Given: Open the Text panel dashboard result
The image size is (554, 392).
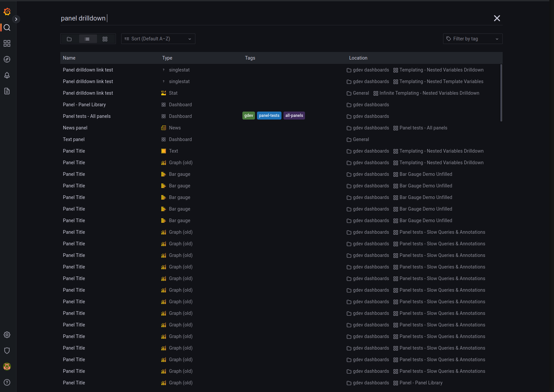Looking at the screenshot, I should (x=74, y=139).
